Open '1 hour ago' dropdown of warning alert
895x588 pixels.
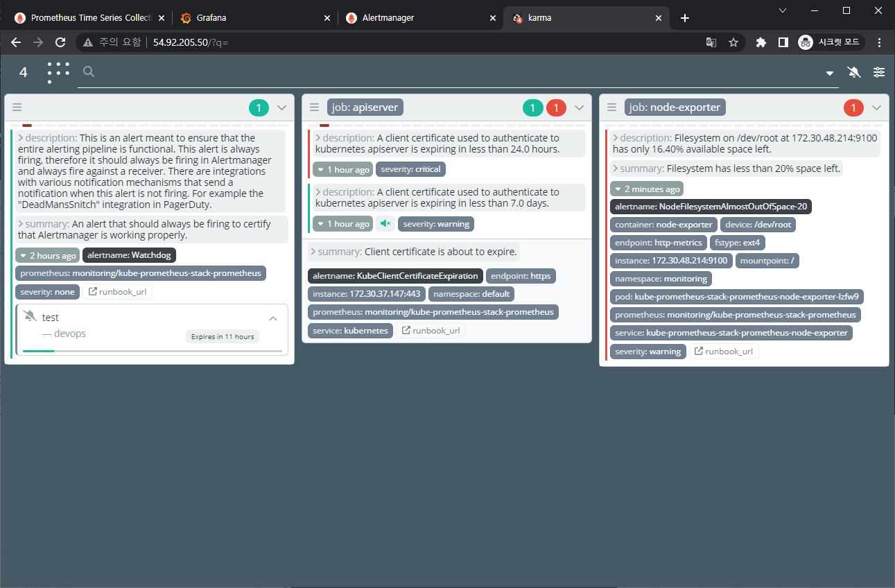tap(342, 224)
